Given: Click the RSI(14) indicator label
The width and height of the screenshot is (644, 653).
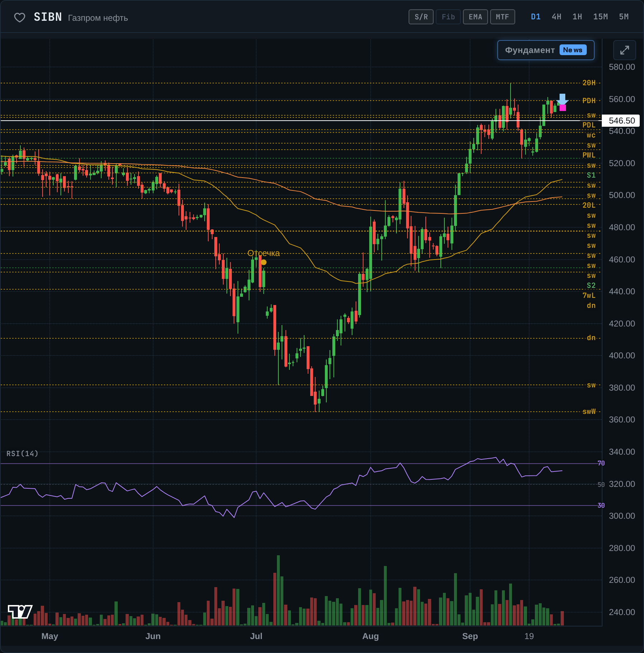Looking at the screenshot, I should click(22, 454).
